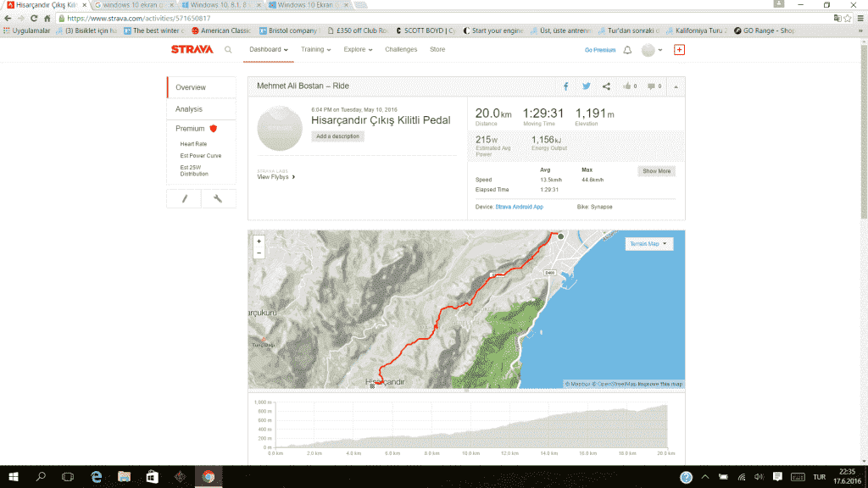Open the notifications bell
This screenshot has width=868, height=488.
click(x=627, y=50)
